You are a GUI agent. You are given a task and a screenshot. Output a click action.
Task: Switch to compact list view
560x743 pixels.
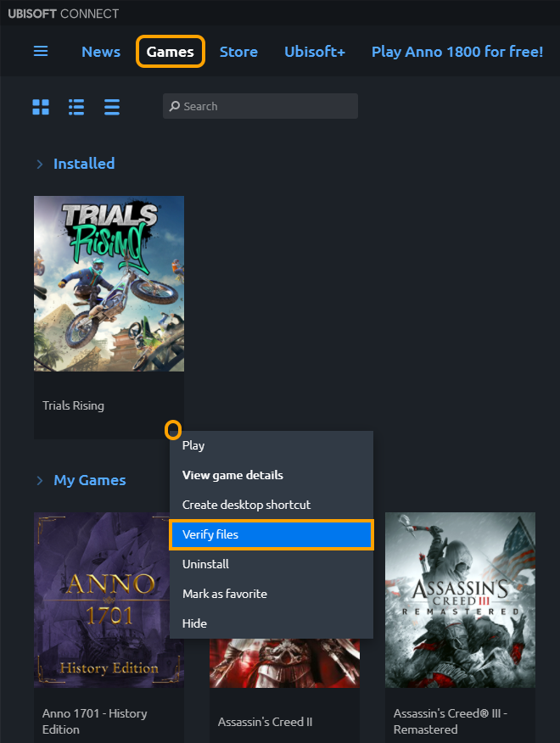(x=112, y=107)
